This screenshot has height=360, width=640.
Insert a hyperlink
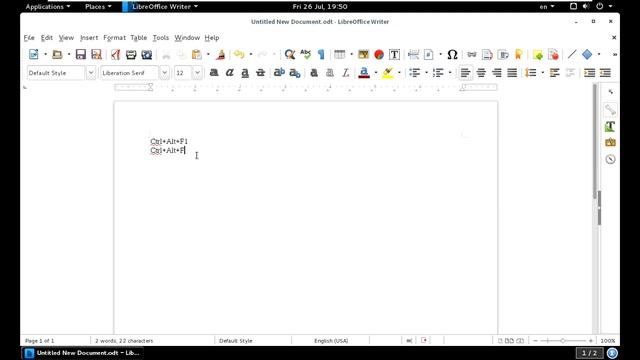pyautogui.click(x=472, y=54)
